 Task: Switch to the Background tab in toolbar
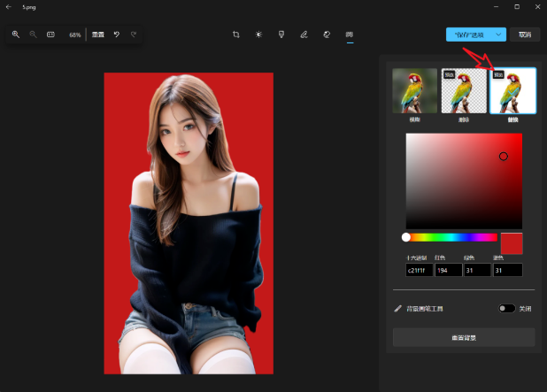[350, 35]
